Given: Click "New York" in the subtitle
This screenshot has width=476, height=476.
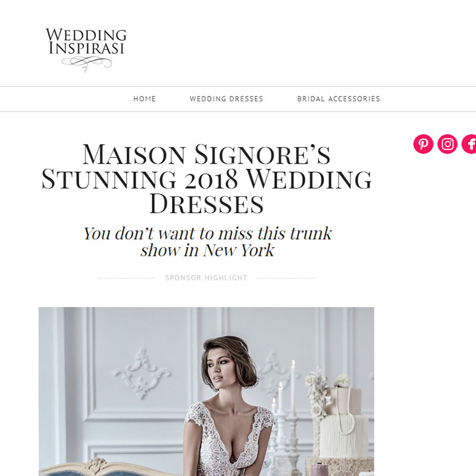Looking at the screenshot, I should coord(239,250).
